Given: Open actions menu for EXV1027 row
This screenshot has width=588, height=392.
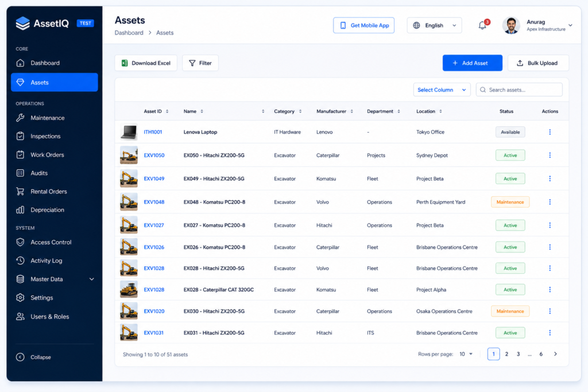Looking at the screenshot, I should 550,225.
